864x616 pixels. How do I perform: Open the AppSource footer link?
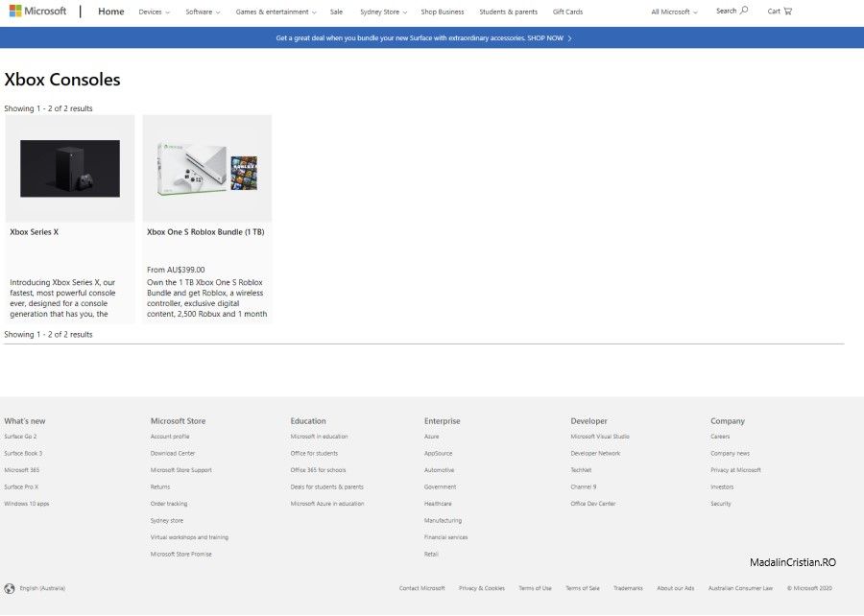[438, 454]
